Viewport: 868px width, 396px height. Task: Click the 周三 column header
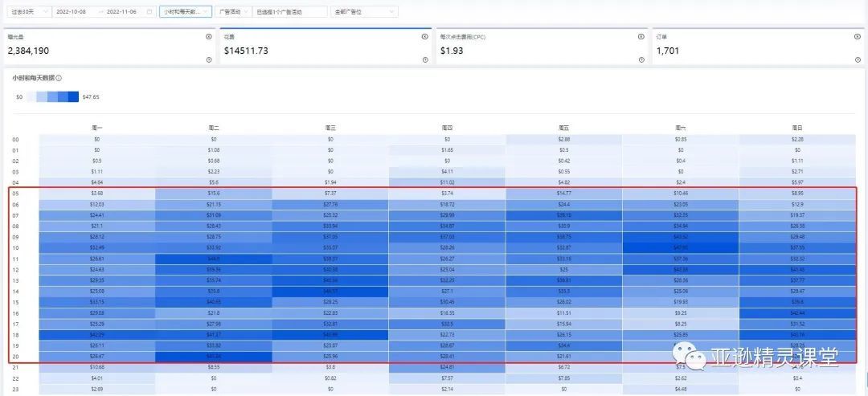(330, 128)
